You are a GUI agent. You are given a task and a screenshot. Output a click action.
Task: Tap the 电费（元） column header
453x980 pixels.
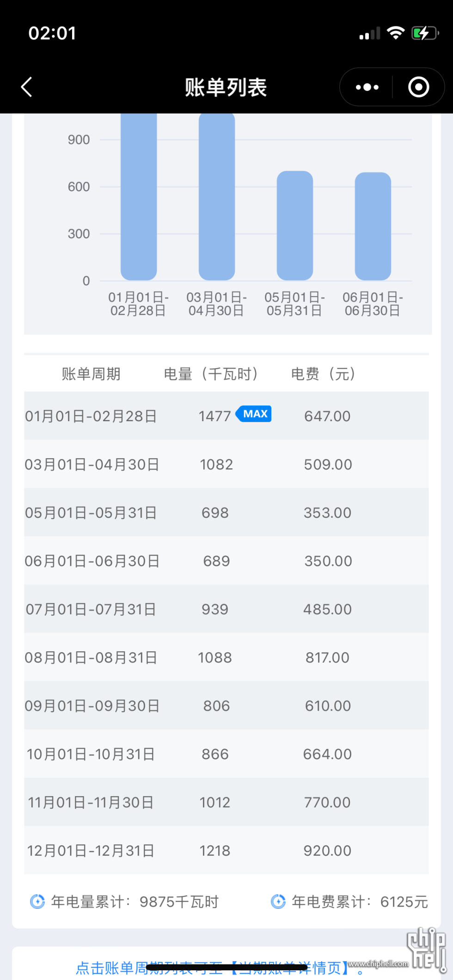tap(324, 374)
